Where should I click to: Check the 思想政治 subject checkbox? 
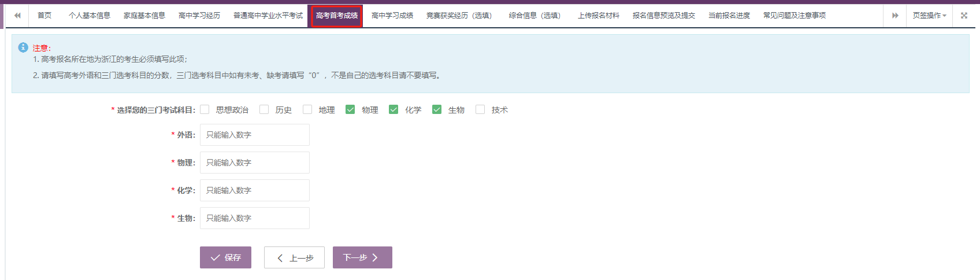(205, 109)
